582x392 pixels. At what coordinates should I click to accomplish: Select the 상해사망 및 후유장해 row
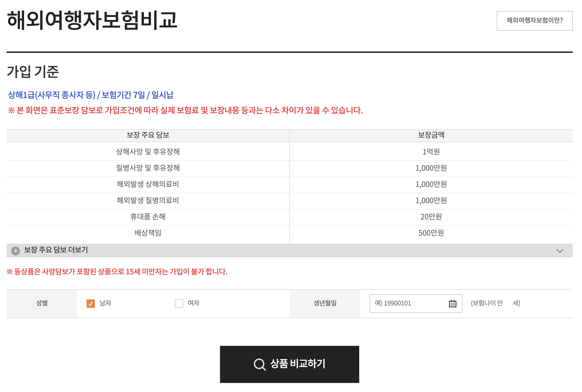[x=148, y=152]
